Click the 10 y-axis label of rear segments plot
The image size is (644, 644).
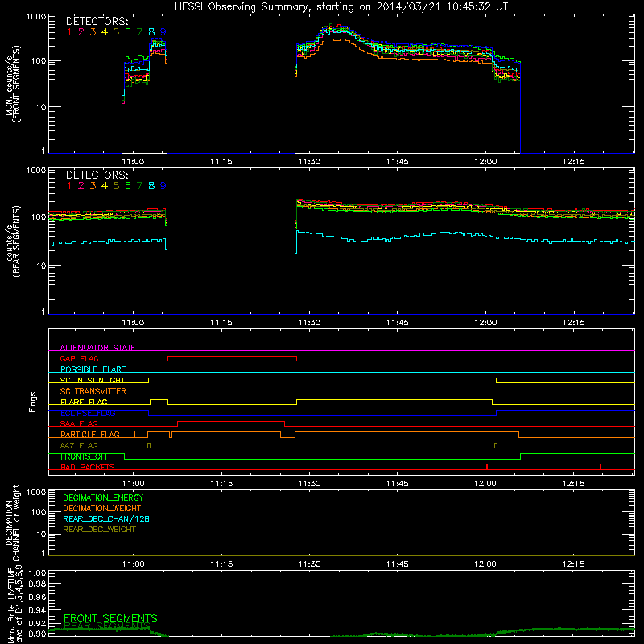(41, 266)
